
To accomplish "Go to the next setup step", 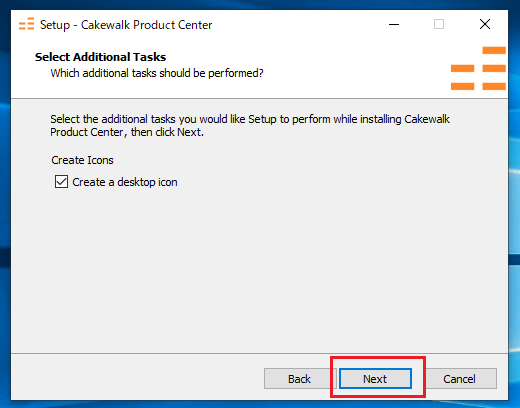I will [x=375, y=379].
